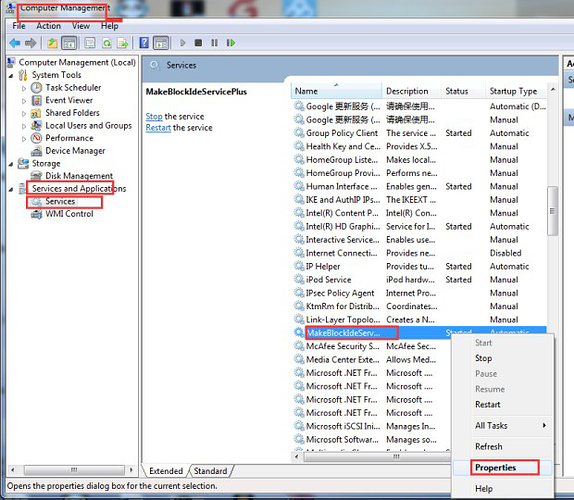Click the Stop Service square icon

click(x=198, y=43)
